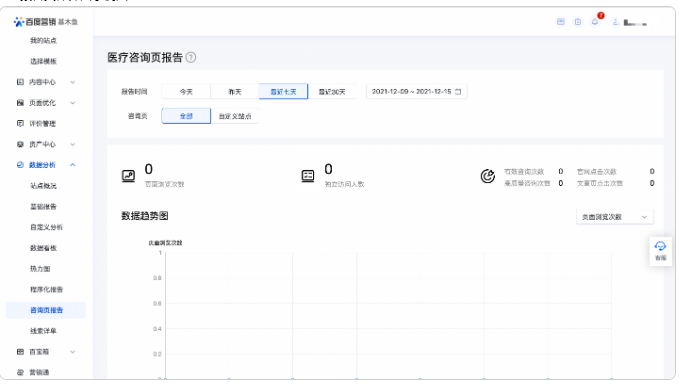Click the blurred account name
This screenshot has height=385, width=680.
tap(635, 23)
